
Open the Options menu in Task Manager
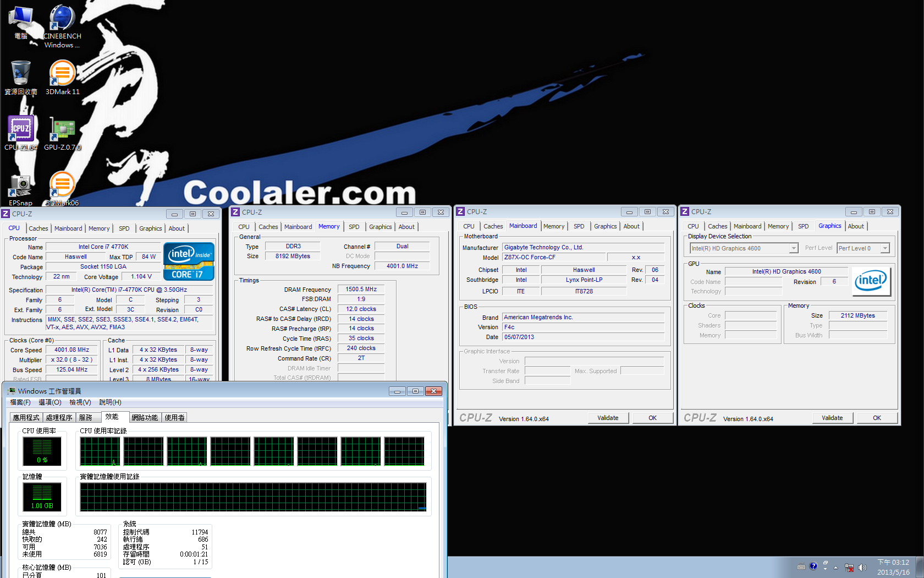click(x=50, y=402)
